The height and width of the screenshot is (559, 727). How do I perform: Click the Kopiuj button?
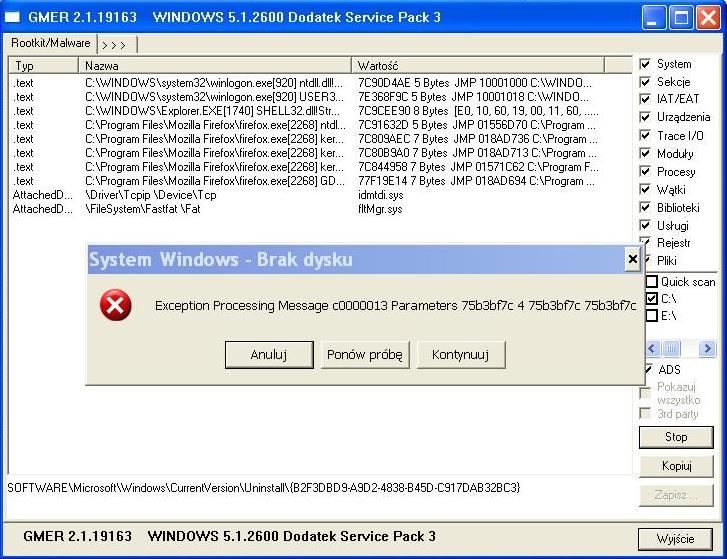point(676,466)
